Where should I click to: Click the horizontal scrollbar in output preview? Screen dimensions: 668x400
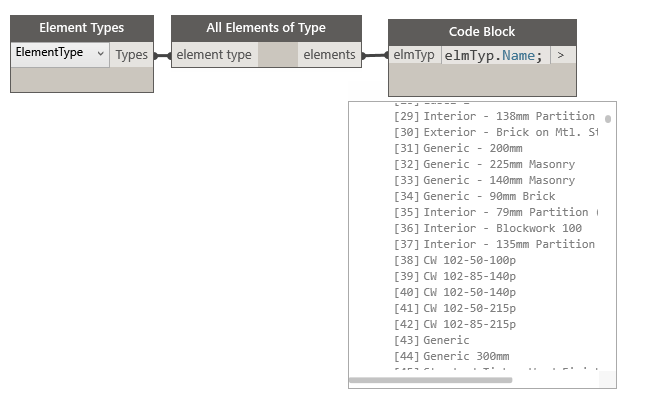pyautogui.click(x=431, y=380)
